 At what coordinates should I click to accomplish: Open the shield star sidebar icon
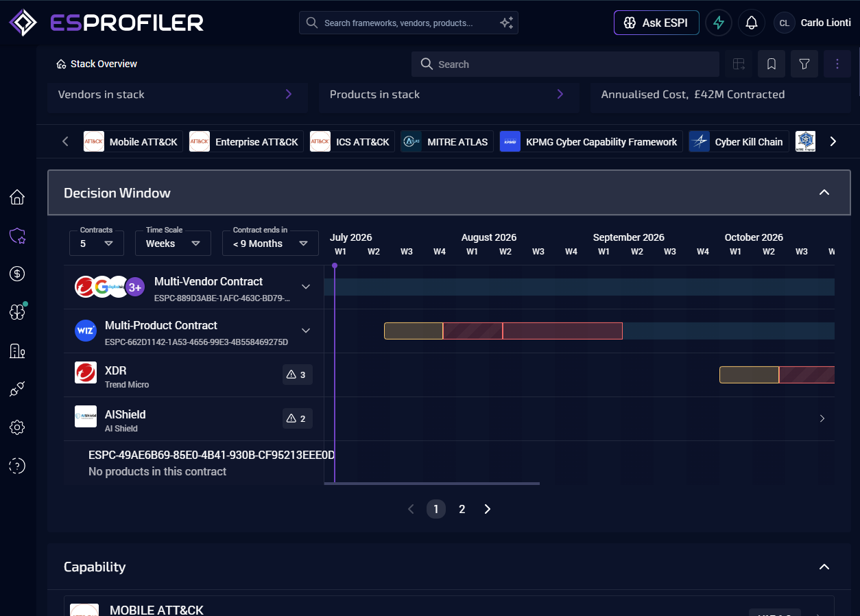pyautogui.click(x=17, y=236)
